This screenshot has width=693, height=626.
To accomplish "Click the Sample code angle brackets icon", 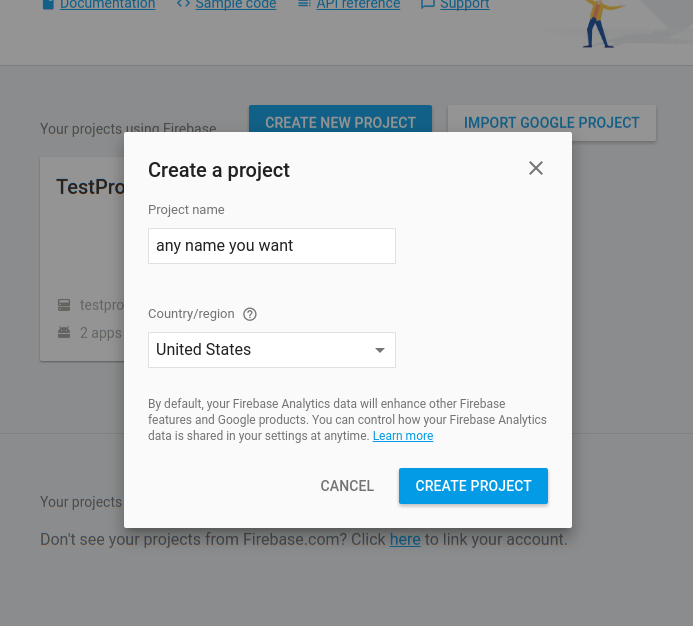I will (183, 4).
